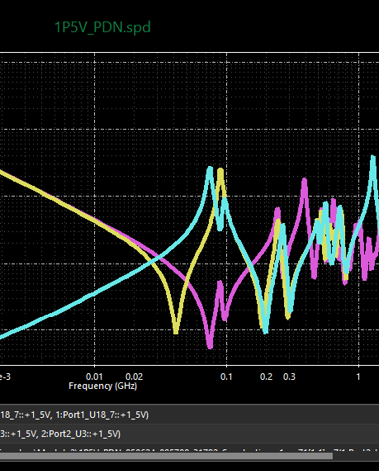Viewport: 379px width, 471px height.
Task: Click the 0.01 frequency tick label
Action: (x=94, y=377)
